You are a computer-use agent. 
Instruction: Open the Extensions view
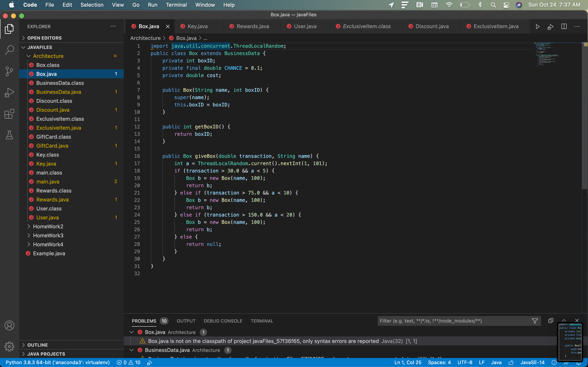coord(9,114)
